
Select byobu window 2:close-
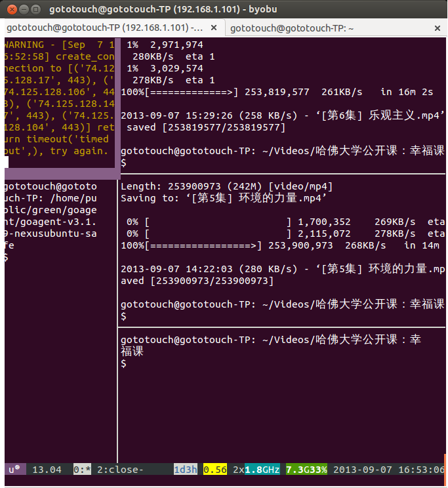pyautogui.click(x=120, y=470)
